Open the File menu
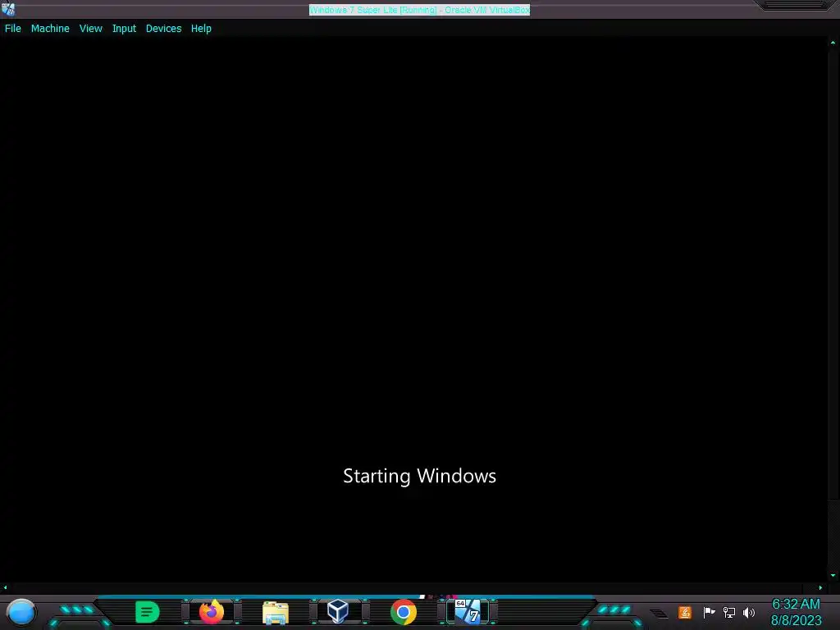The height and width of the screenshot is (630, 840). click(13, 29)
